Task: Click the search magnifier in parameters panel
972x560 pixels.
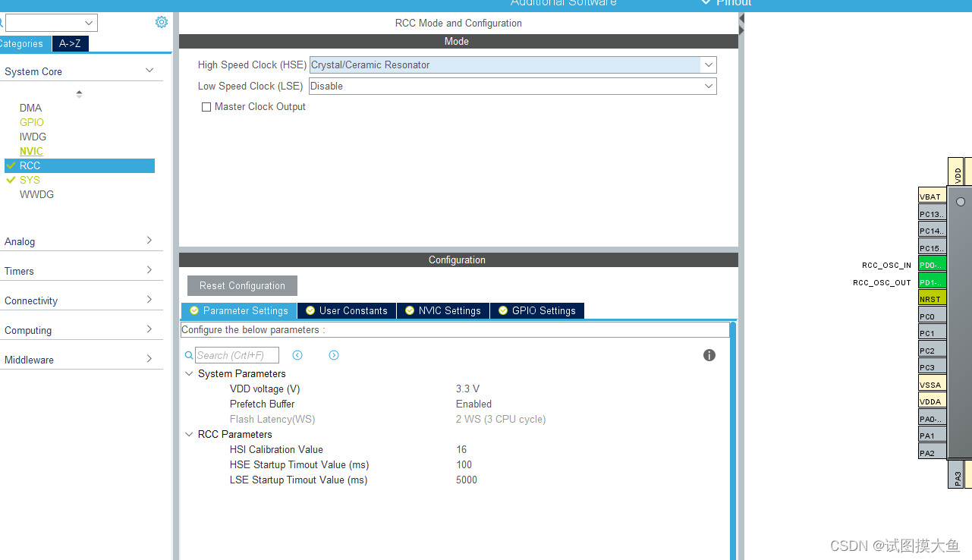Action: coord(187,354)
